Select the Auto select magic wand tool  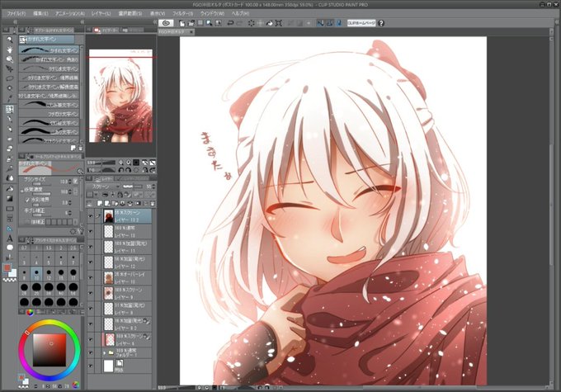[10, 87]
